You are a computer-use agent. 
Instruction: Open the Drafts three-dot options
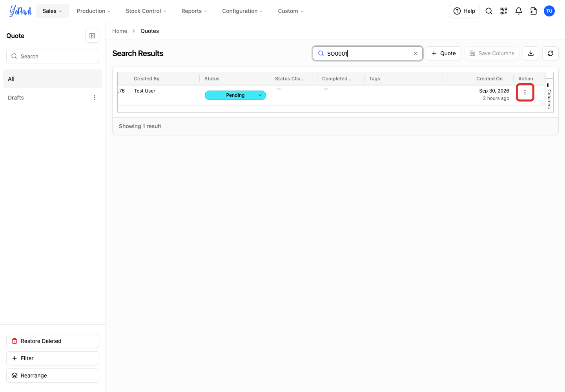[x=95, y=98]
